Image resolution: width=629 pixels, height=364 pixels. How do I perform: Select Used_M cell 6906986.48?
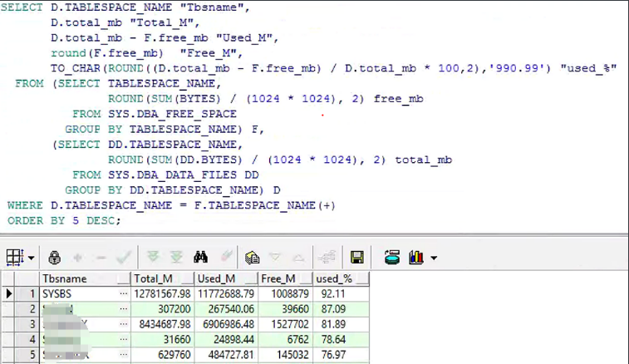(x=226, y=324)
